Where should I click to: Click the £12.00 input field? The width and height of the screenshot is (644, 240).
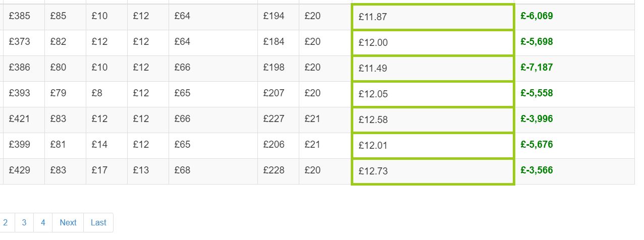pos(433,43)
